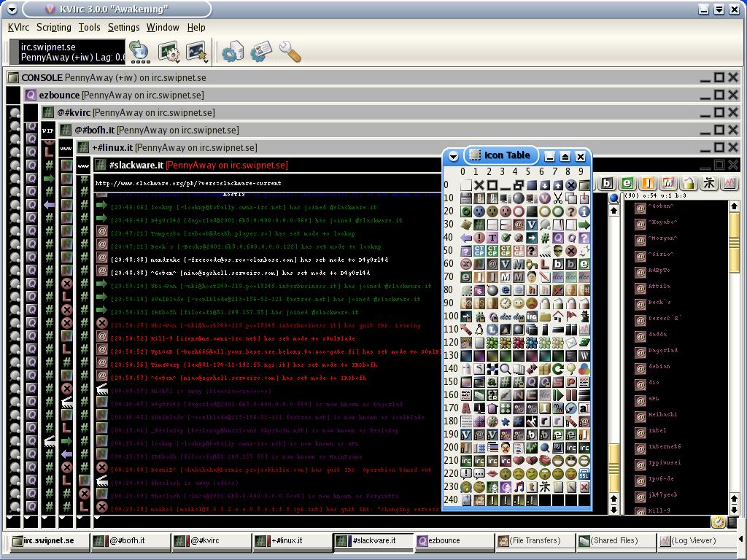Select the white W icon in the Icon Table

click(584, 356)
